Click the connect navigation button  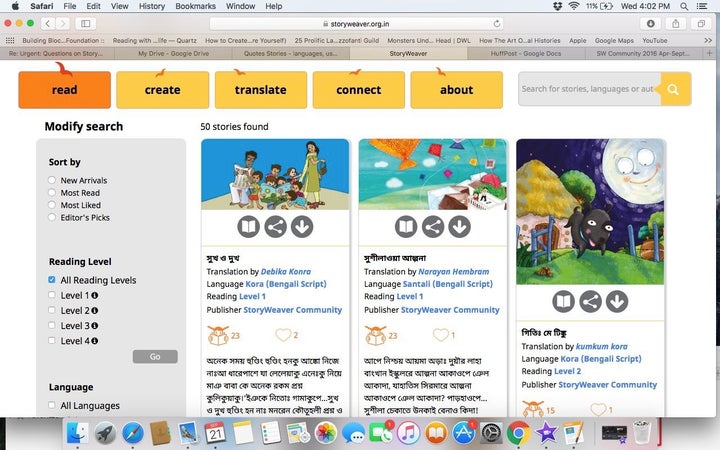coord(359,90)
